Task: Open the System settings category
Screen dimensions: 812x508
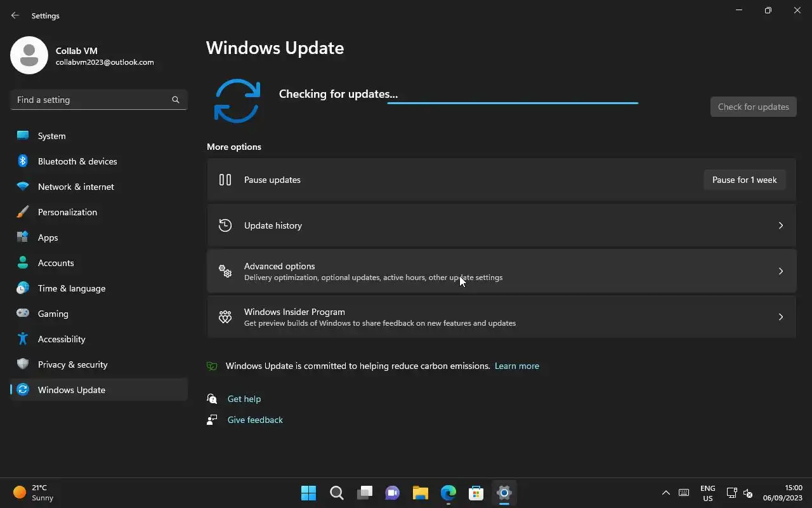Action: tap(99, 136)
